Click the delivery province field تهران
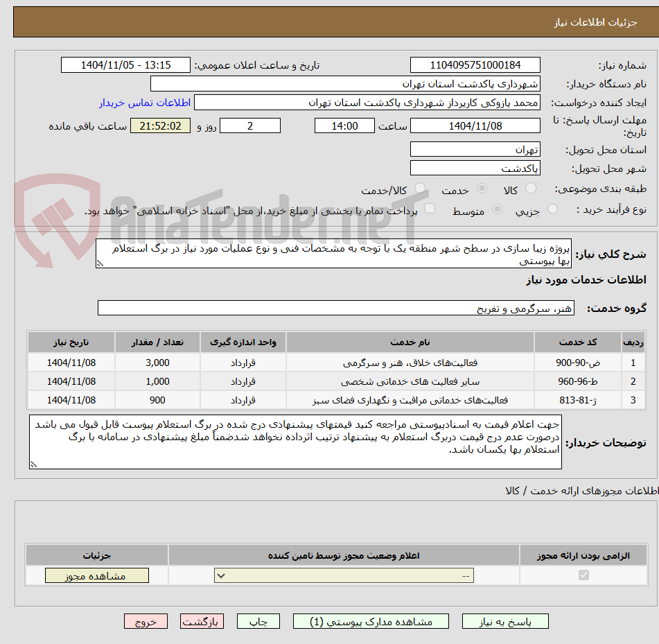 click(475, 149)
